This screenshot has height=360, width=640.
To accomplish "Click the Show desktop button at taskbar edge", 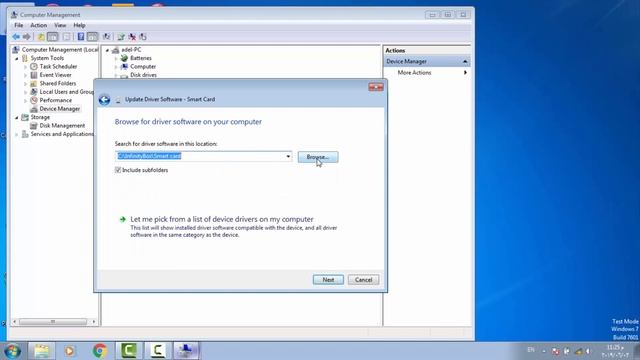I will (x=637, y=351).
